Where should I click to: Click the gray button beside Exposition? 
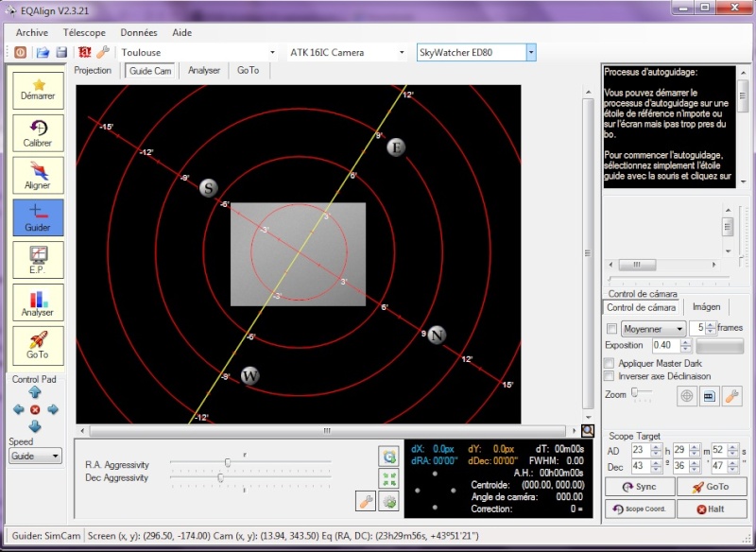719,346
